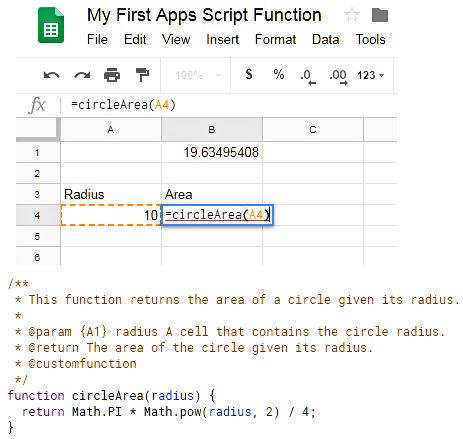
Task: Click the @param {A1} radius comment line
Action: (x=230, y=332)
